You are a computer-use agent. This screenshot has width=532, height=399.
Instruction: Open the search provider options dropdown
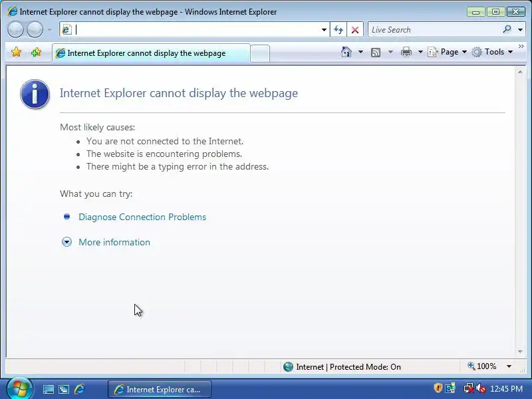520,30
